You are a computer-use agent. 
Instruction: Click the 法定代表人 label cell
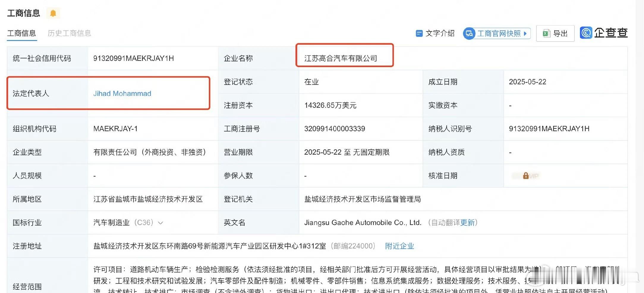48,94
